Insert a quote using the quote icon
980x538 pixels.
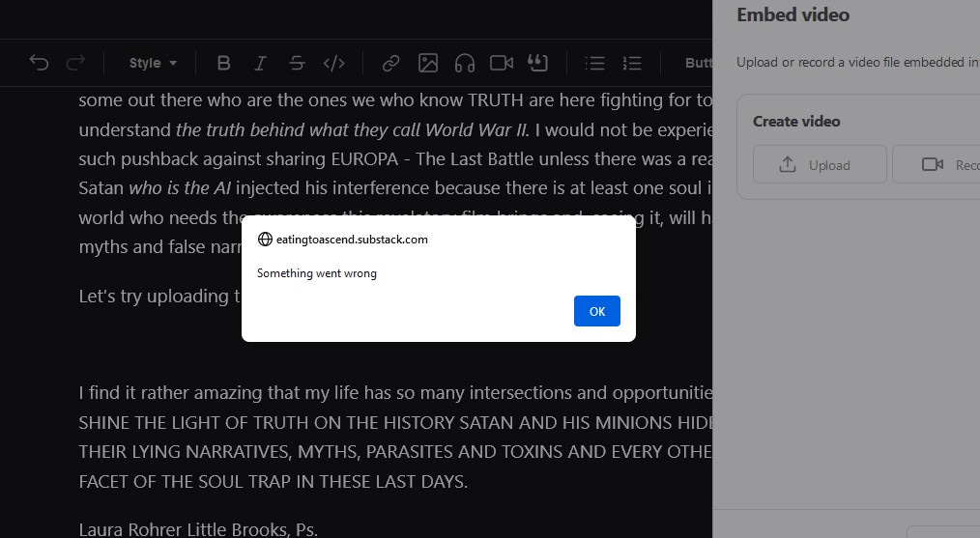coord(538,63)
